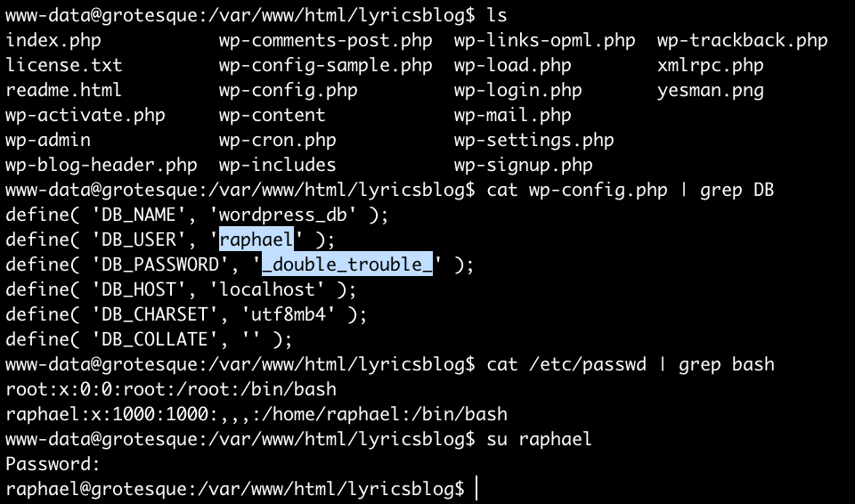Click the xmlrpc.php file name
The image size is (855, 504).
click(710, 65)
